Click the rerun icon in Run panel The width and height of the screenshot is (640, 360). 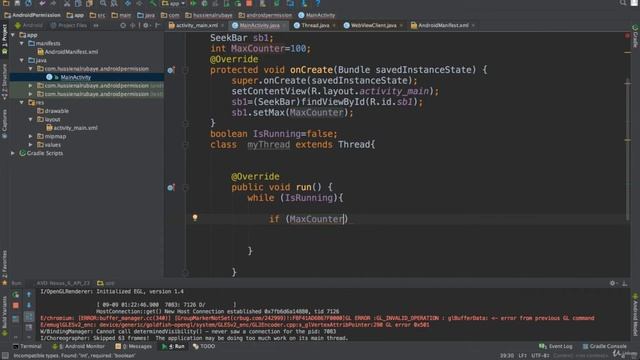click(x=16, y=294)
